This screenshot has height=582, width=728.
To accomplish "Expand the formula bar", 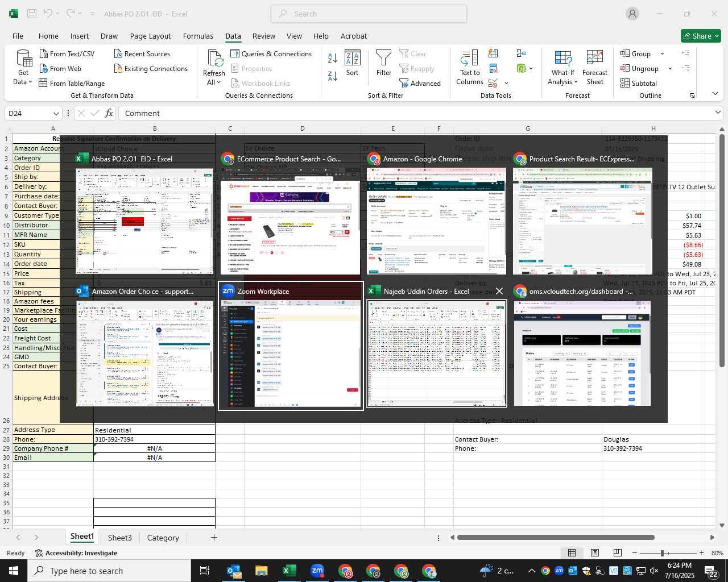I will pyautogui.click(x=718, y=113).
